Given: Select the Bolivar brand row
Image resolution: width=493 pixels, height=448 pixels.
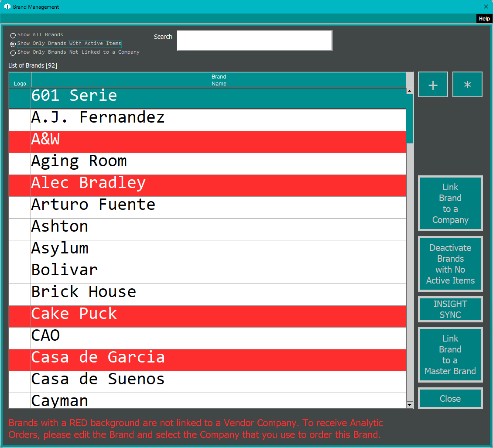Looking at the screenshot, I should [207, 273].
